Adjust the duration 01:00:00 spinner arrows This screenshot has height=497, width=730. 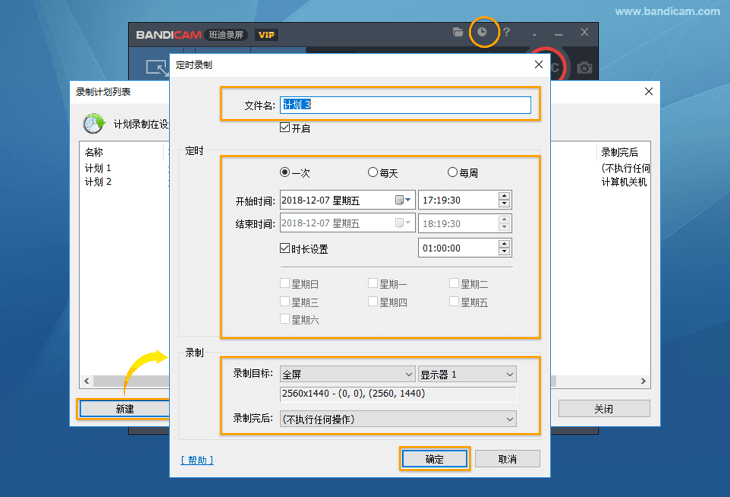click(504, 248)
